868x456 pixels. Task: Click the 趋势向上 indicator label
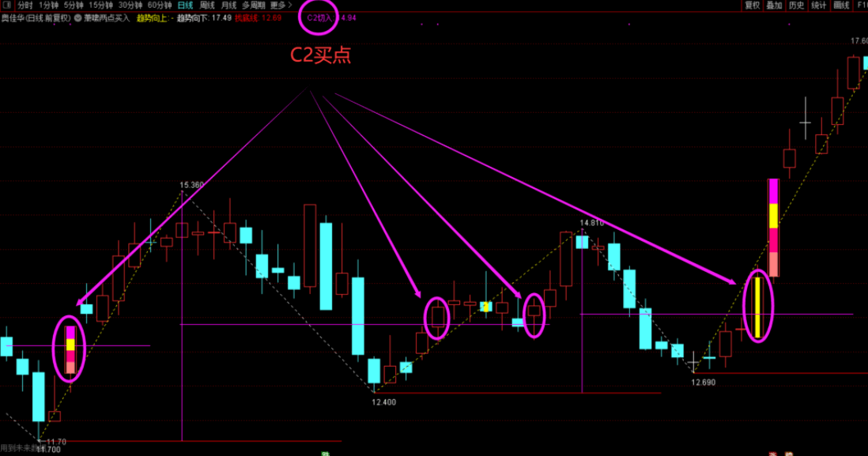pos(153,17)
